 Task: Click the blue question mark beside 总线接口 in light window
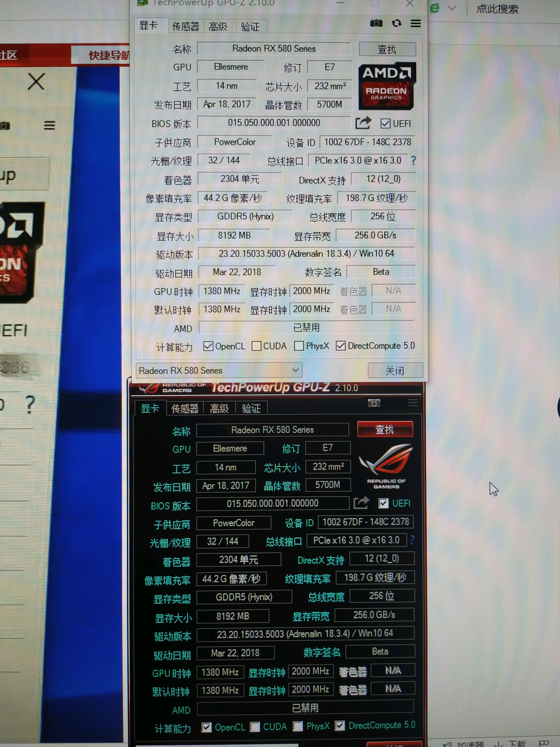point(413,160)
